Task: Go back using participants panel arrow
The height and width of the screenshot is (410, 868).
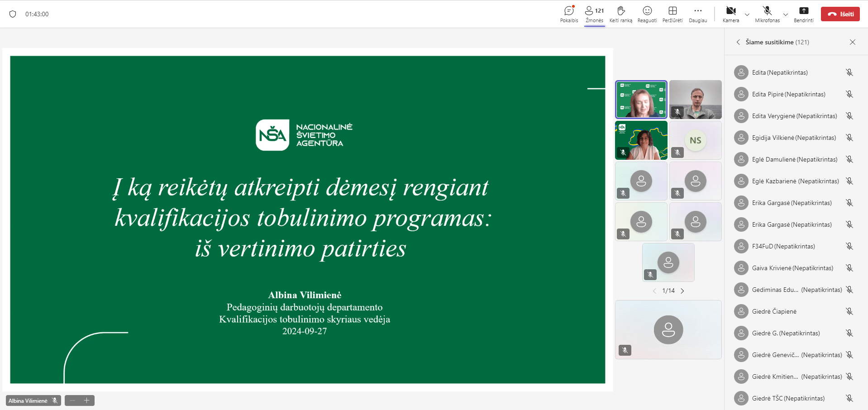Action: 738,42
